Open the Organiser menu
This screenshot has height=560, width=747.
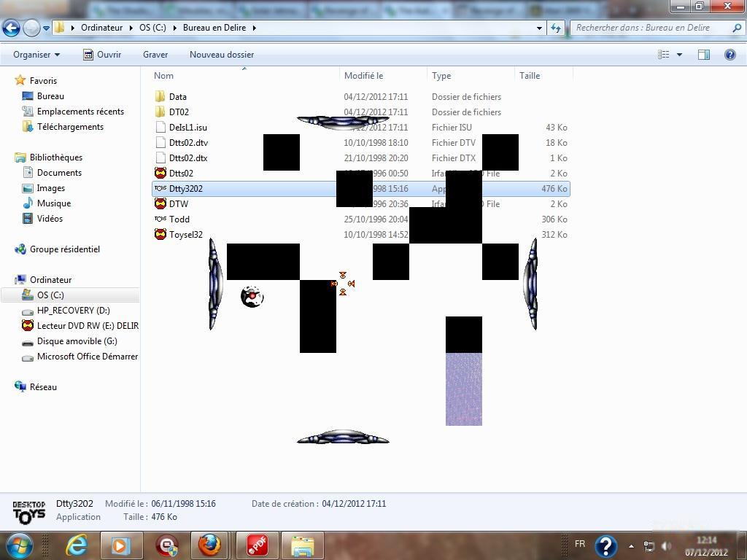point(36,54)
